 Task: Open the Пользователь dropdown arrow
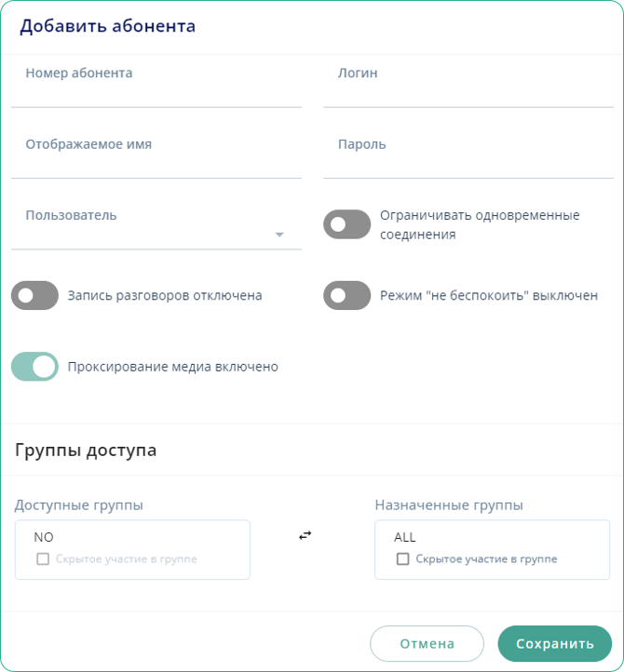click(x=278, y=235)
